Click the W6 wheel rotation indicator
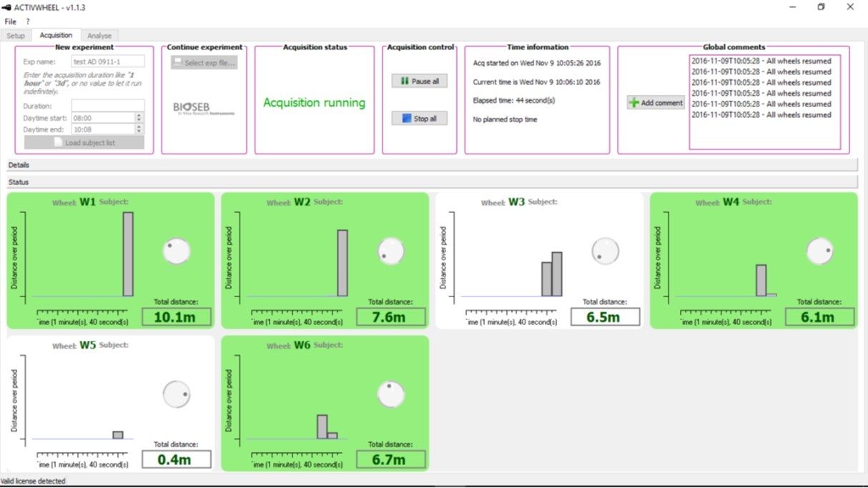 click(391, 394)
